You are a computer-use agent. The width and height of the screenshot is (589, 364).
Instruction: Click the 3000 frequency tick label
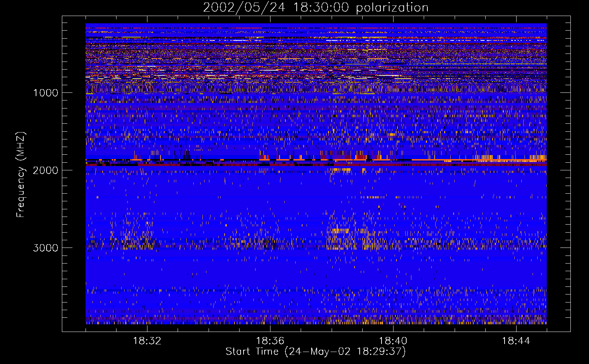tap(46, 248)
